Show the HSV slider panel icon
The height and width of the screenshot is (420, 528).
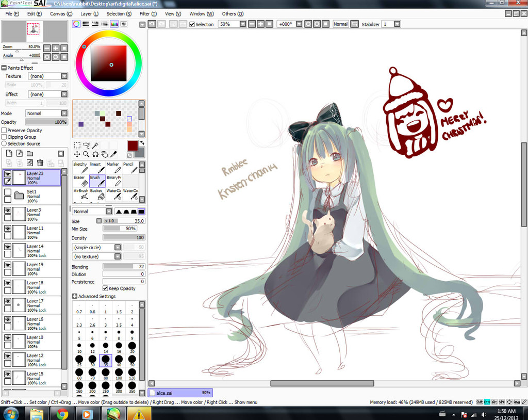pyautogui.click(x=95, y=24)
